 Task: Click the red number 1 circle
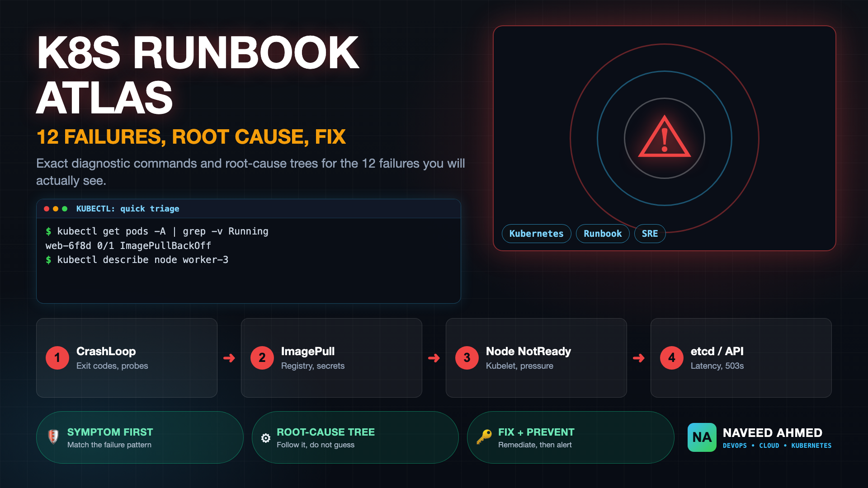point(57,358)
